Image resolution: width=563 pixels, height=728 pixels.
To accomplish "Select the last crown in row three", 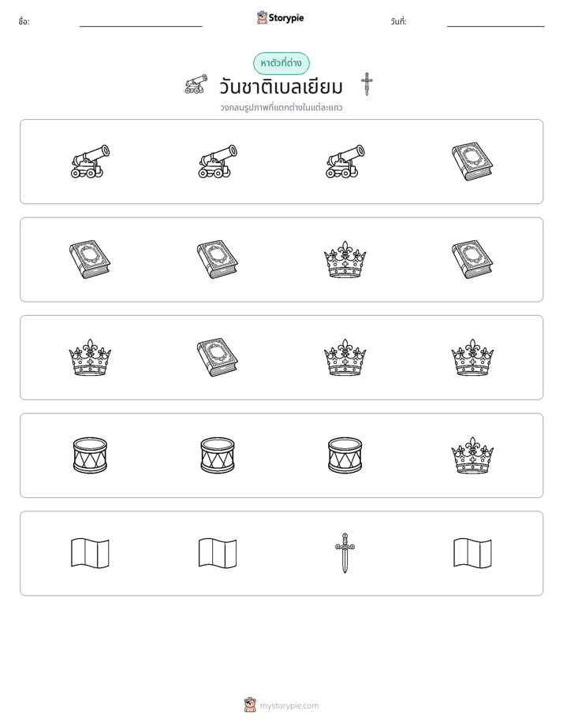I will (x=472, y=358).
